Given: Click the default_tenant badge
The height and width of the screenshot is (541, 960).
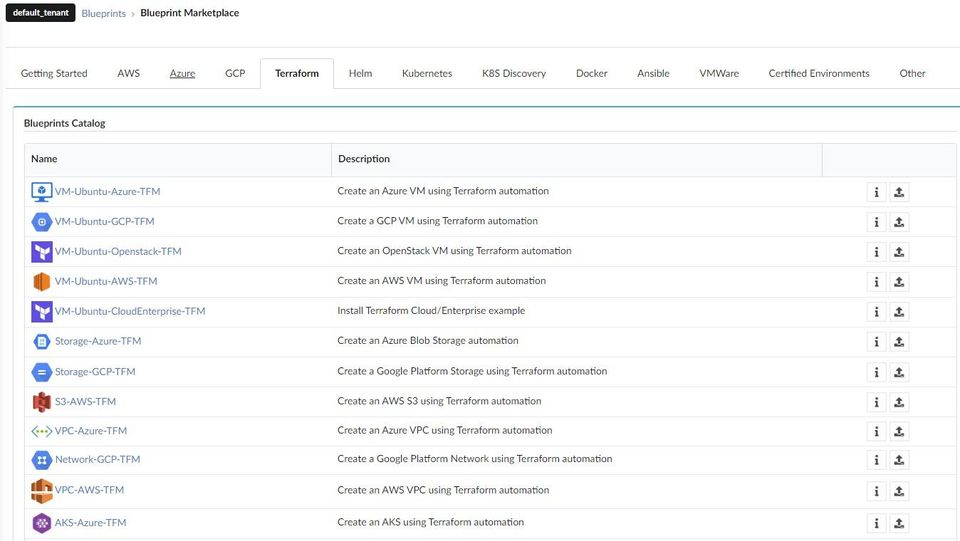Looking at the screenshot, I should click(40, 13).
